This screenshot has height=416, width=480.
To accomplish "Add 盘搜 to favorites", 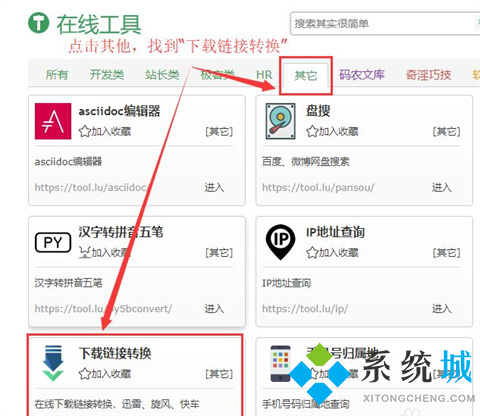I will pyautogui.click(x=332, y=132).
